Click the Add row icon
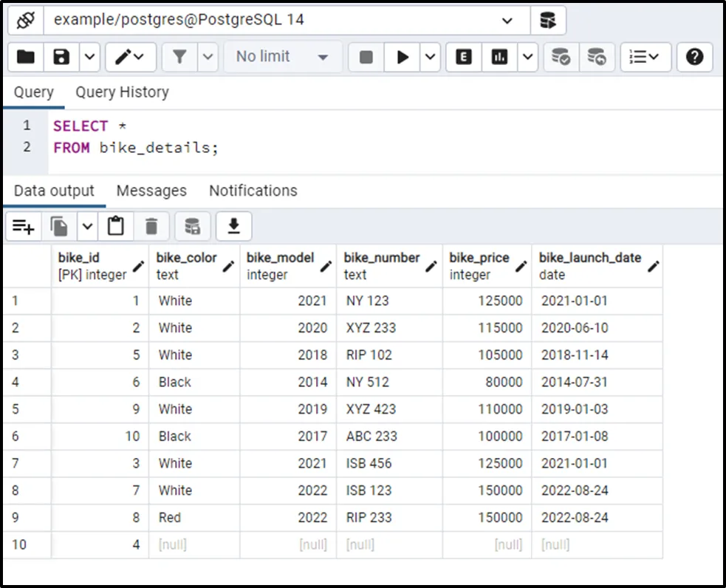The width and height of the screenshot is (726, 588). point(24,227)
